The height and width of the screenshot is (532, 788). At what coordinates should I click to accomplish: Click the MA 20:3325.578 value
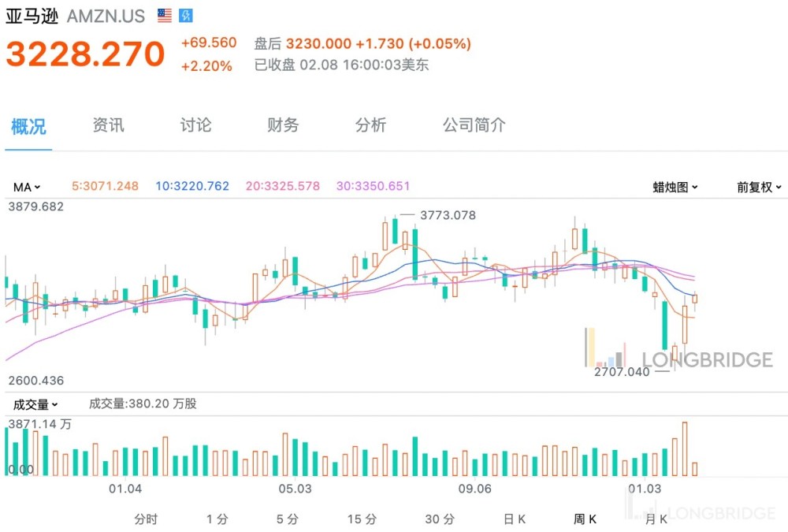[282, 186]
